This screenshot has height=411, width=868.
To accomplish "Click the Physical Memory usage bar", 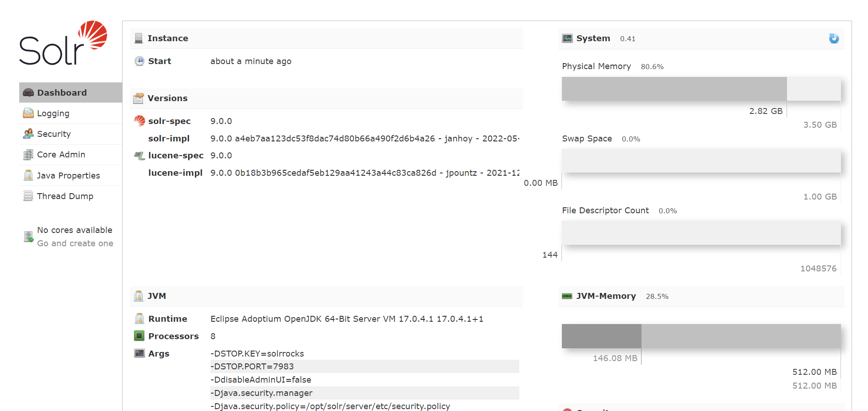I will coord(701,89).
